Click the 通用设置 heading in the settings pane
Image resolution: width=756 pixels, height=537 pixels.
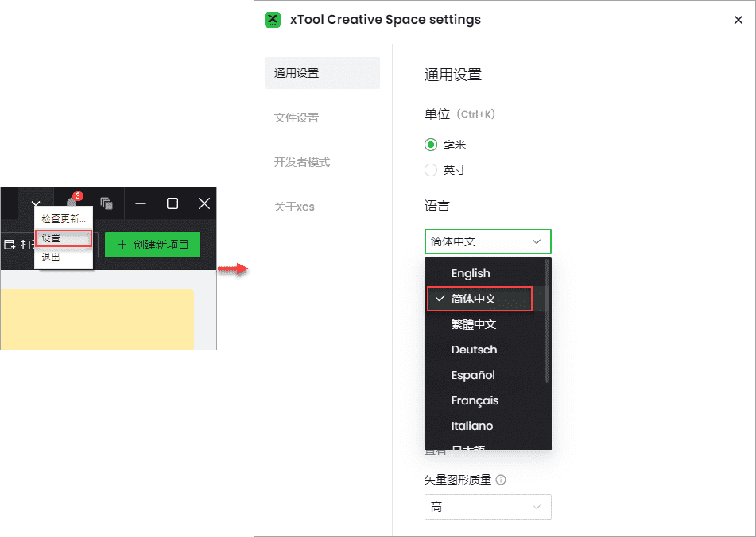[453, 75]
